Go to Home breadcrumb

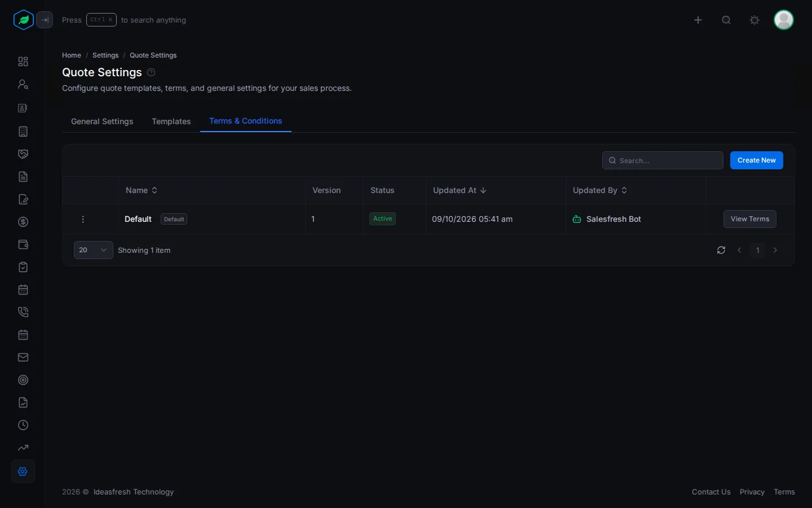72,55
